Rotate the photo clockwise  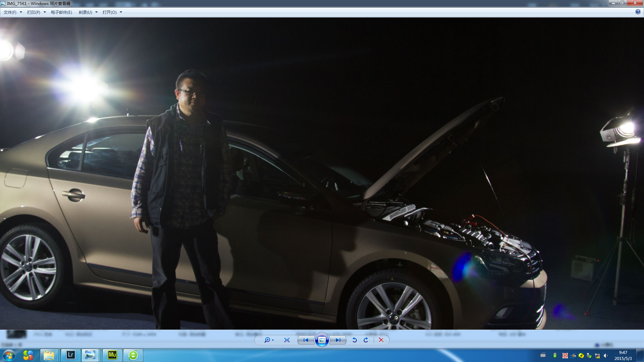(366, 340)
